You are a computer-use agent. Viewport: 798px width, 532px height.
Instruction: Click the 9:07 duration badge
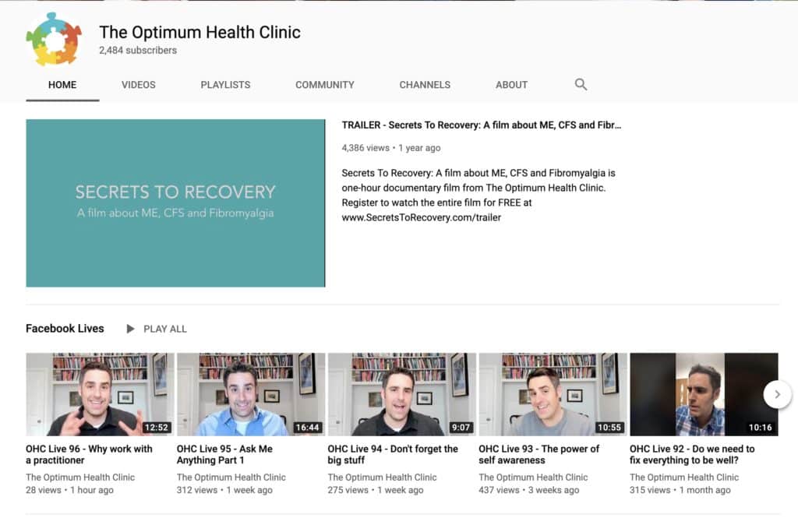point(461,428)
